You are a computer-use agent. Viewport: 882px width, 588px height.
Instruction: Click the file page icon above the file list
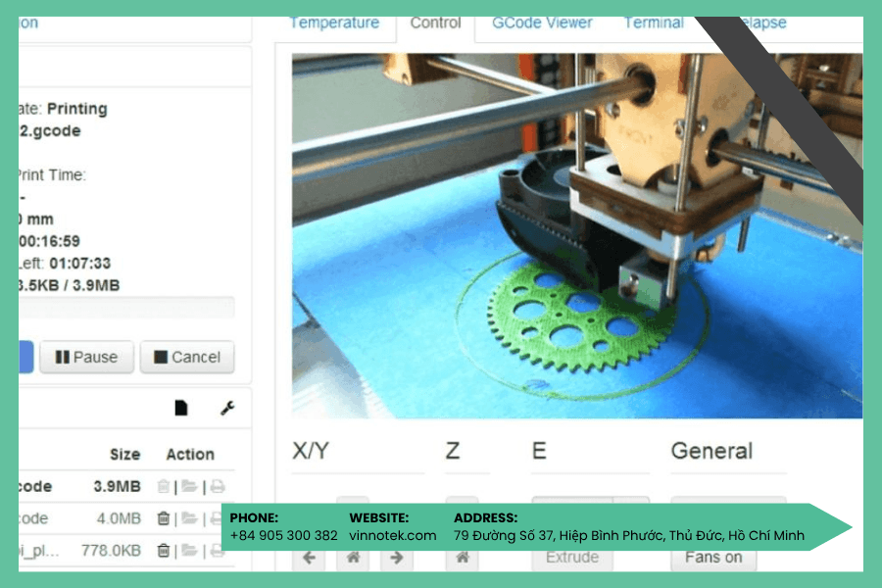tap(180, 408)
